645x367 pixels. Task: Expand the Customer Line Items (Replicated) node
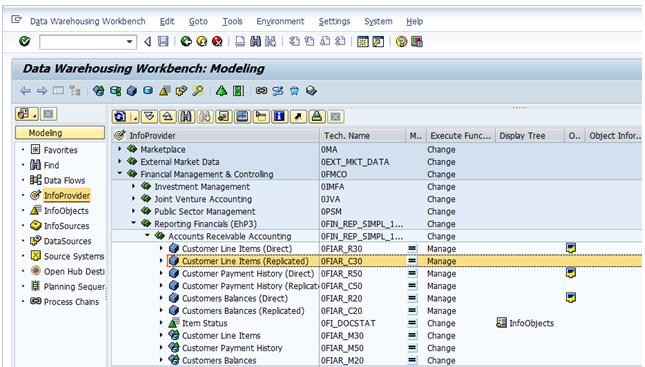point(161,260)
